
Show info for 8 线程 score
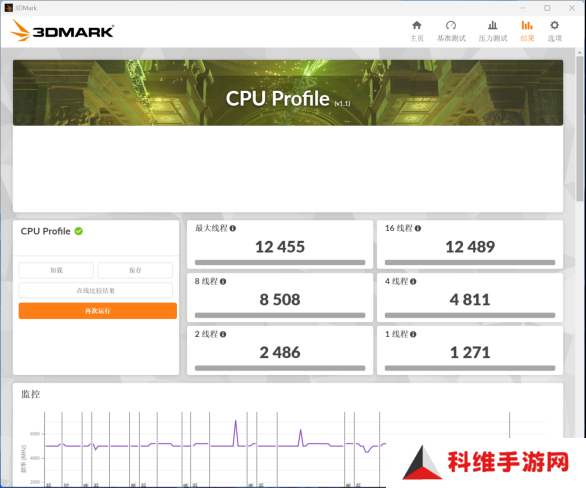(x=223, y=281)
